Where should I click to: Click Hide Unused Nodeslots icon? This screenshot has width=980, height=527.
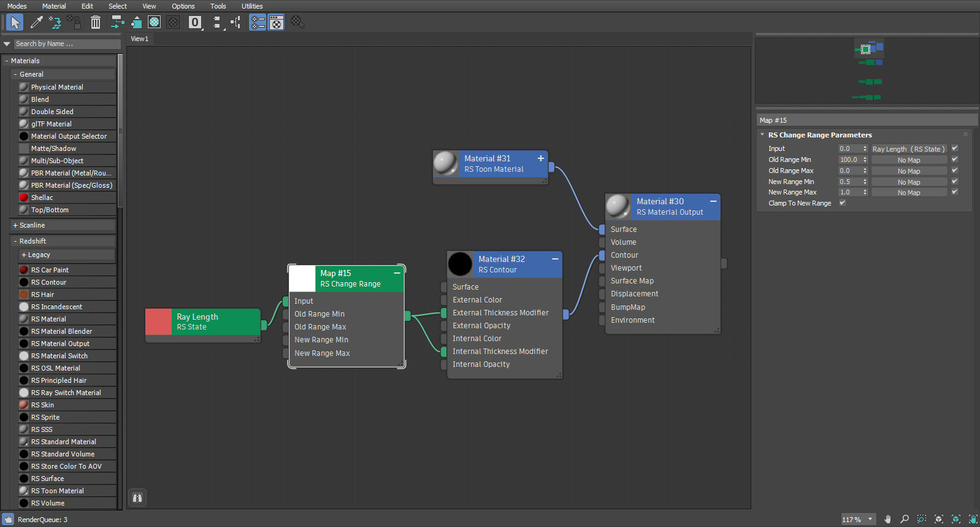tap(136, 23)
